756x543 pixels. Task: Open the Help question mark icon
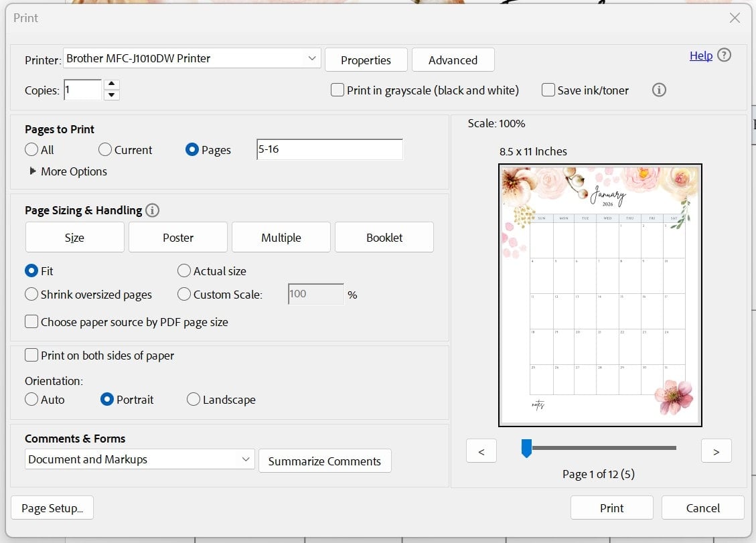[x=724, y=56]
